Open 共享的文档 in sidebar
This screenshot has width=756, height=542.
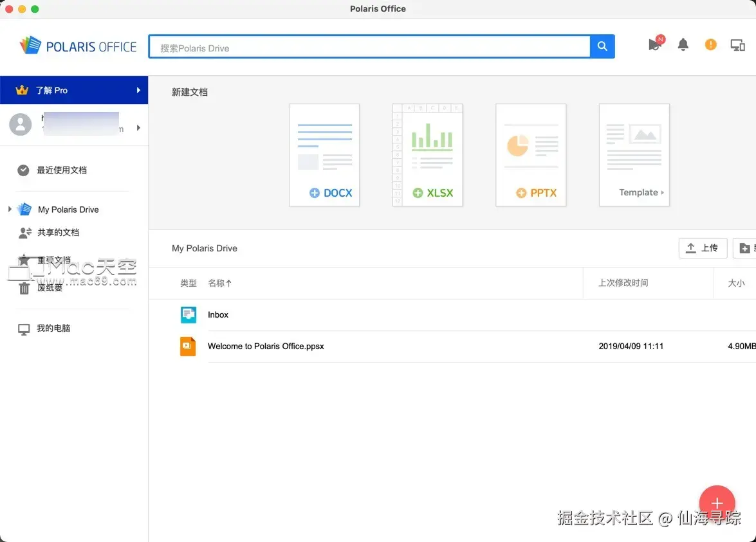[59, 233]
